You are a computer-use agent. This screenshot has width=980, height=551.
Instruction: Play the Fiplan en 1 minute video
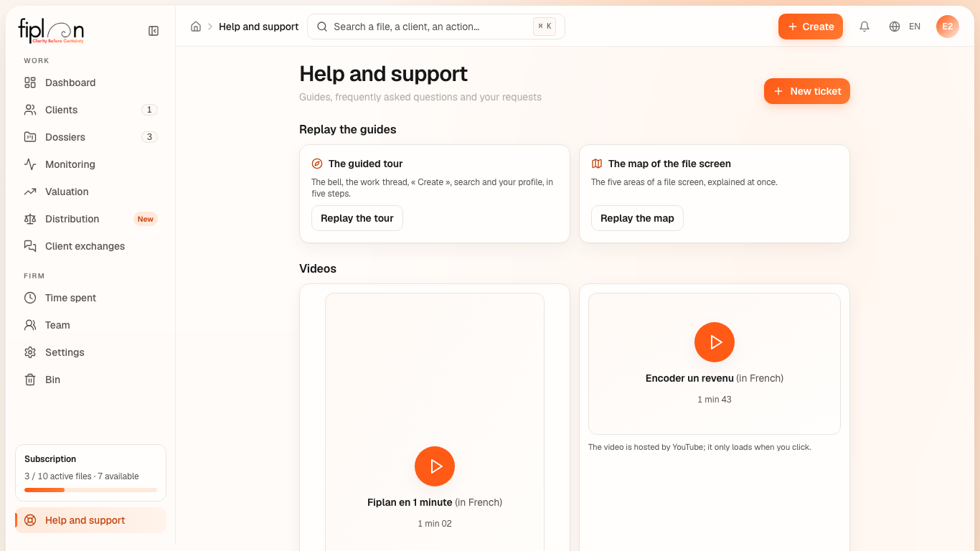[435, 466]
